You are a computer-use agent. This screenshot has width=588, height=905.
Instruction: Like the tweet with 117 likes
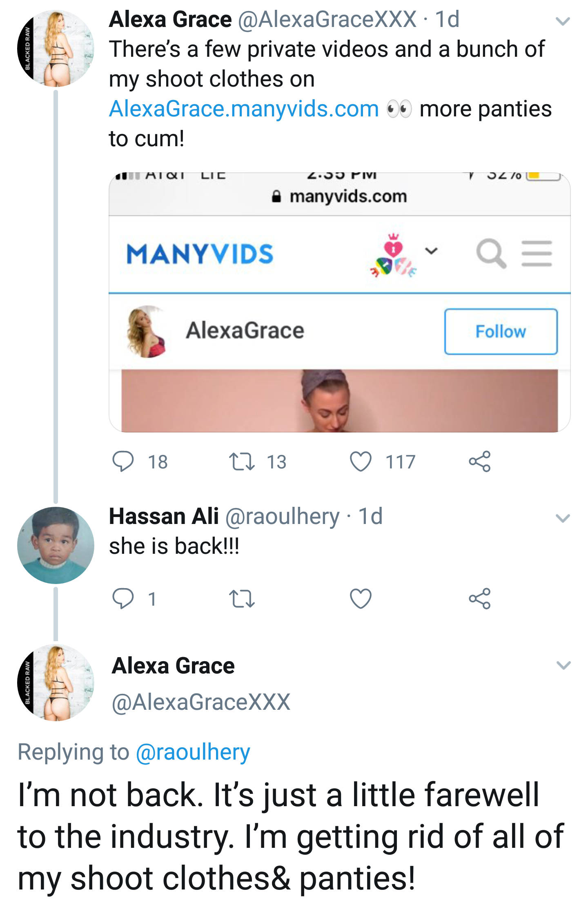tap(361, 461)
